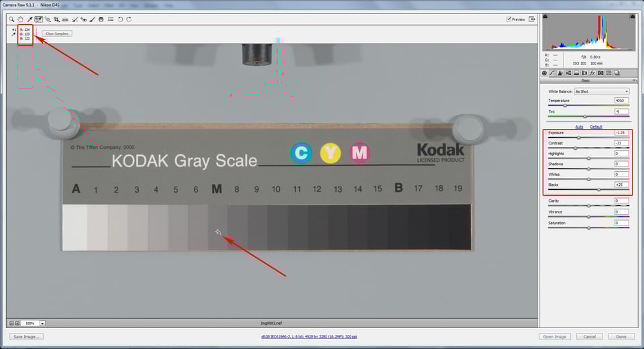Select the Crop tool
Screen dimensions: 644x349
56,19
